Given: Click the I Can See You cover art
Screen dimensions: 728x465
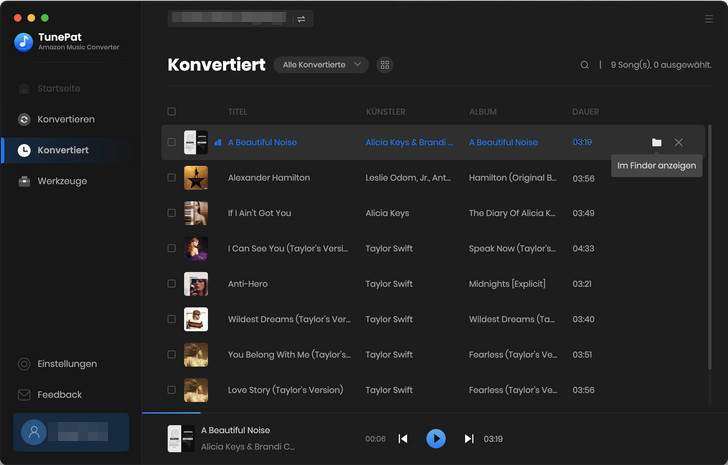Looking at the screenshot, I should 196,248.
